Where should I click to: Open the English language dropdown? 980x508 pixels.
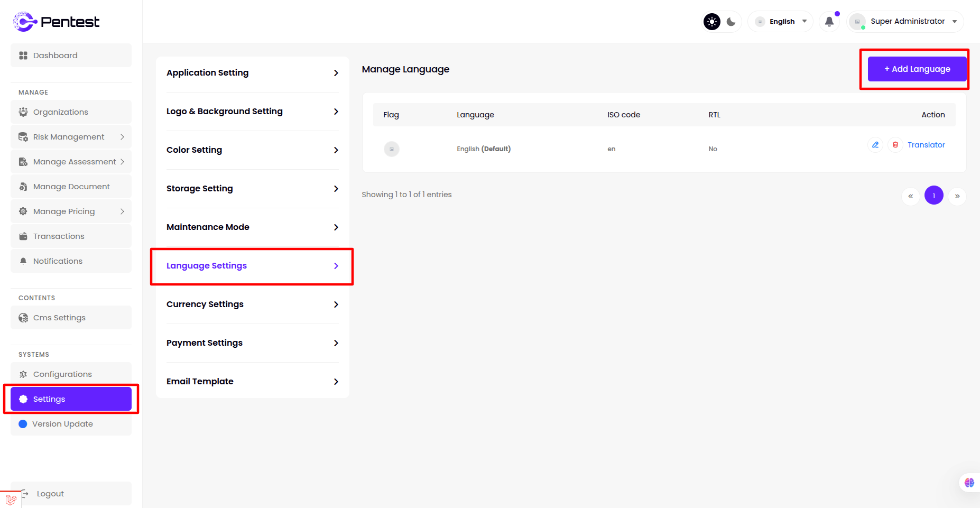(781, 22)
